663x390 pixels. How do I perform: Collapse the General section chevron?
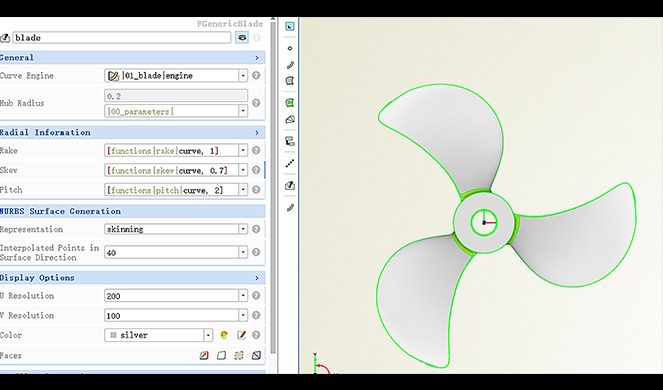tap(257, 58)
